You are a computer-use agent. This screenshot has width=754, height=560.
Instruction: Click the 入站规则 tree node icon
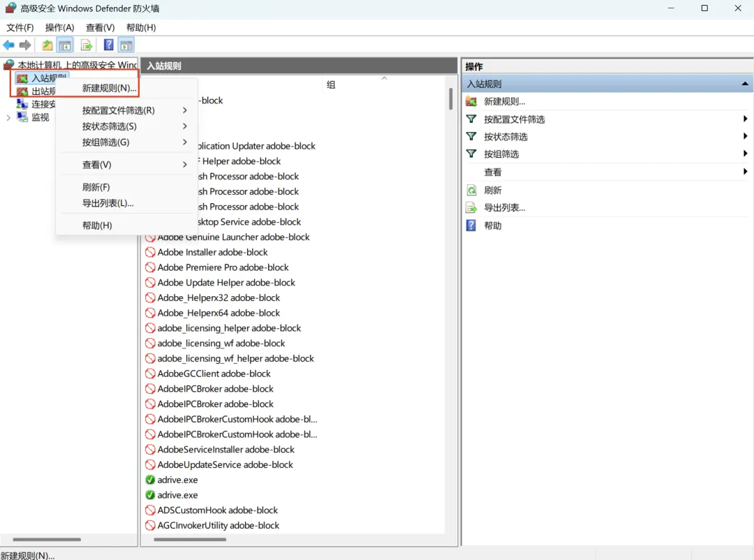pyautogui.click(x=22, y=78)
